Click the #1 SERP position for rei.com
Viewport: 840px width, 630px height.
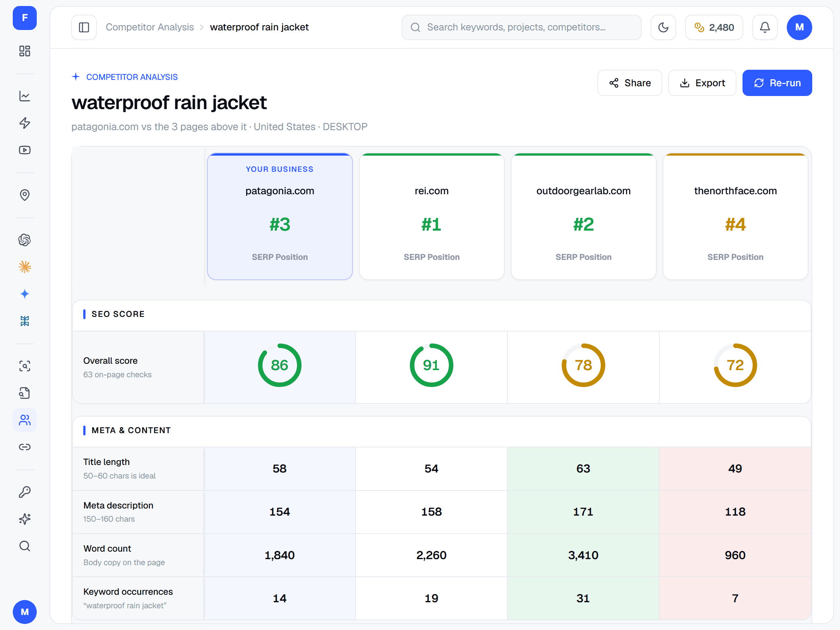[x=432, y=224]
